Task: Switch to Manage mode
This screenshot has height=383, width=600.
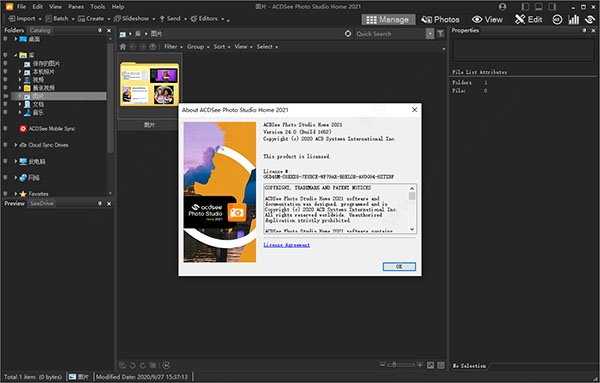Action: click(388, 20)
